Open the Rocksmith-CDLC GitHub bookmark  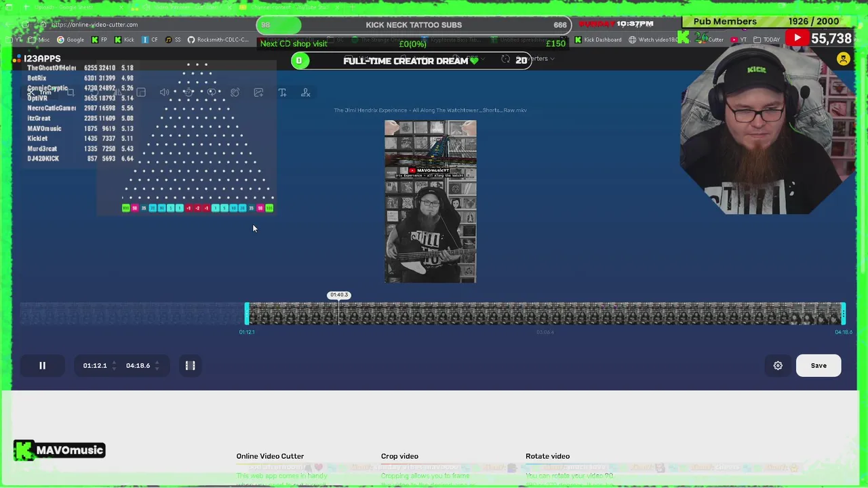(x=218, y=39)
